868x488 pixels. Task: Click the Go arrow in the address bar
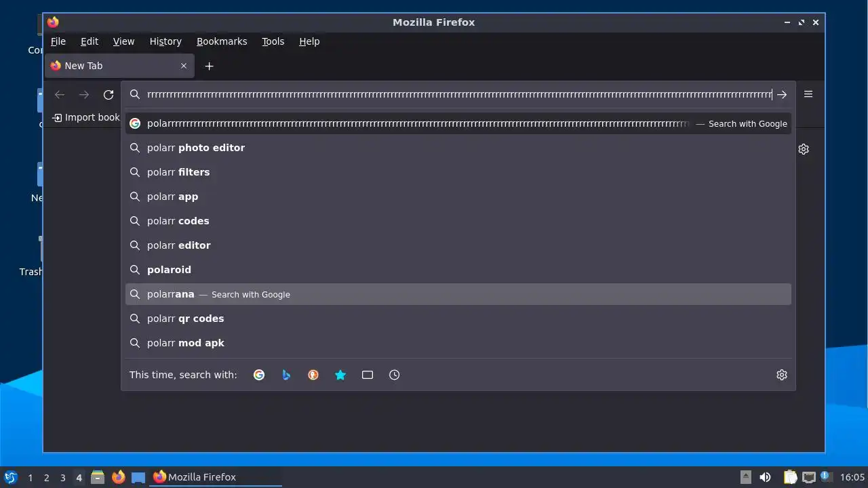pyautogui.click(x=782, y=95)
